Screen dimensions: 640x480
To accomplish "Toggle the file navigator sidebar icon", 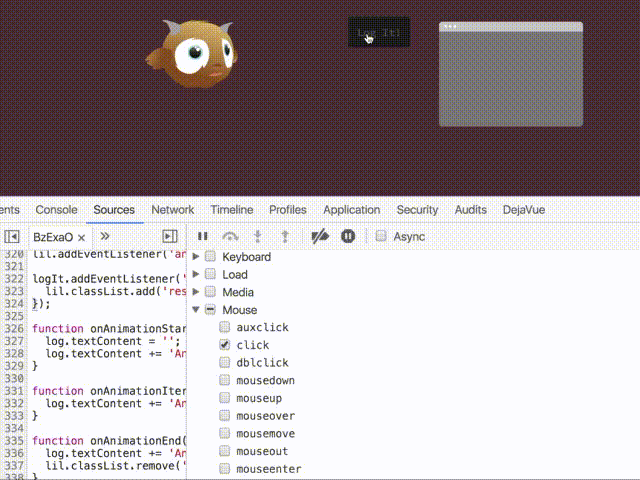I will click(11, 237).
